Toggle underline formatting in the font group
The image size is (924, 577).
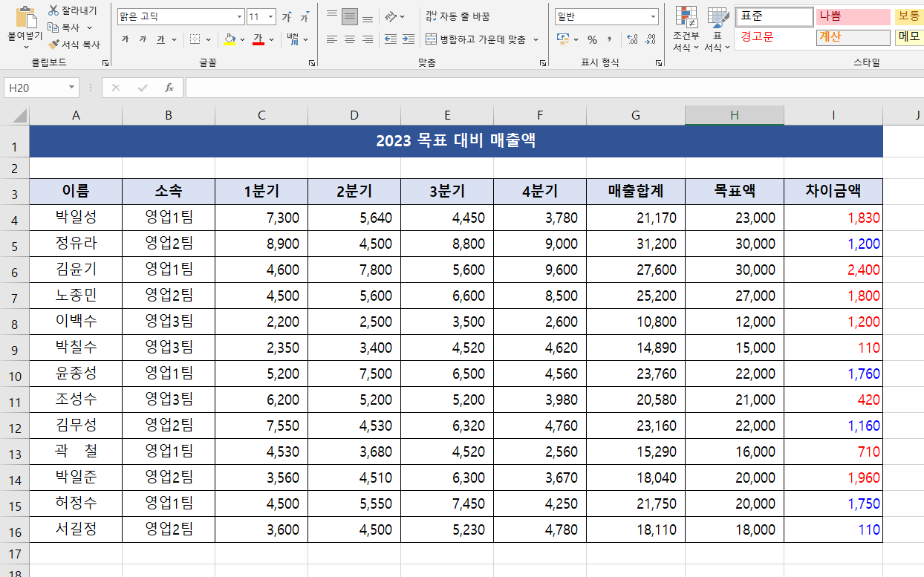coord(160,39)
